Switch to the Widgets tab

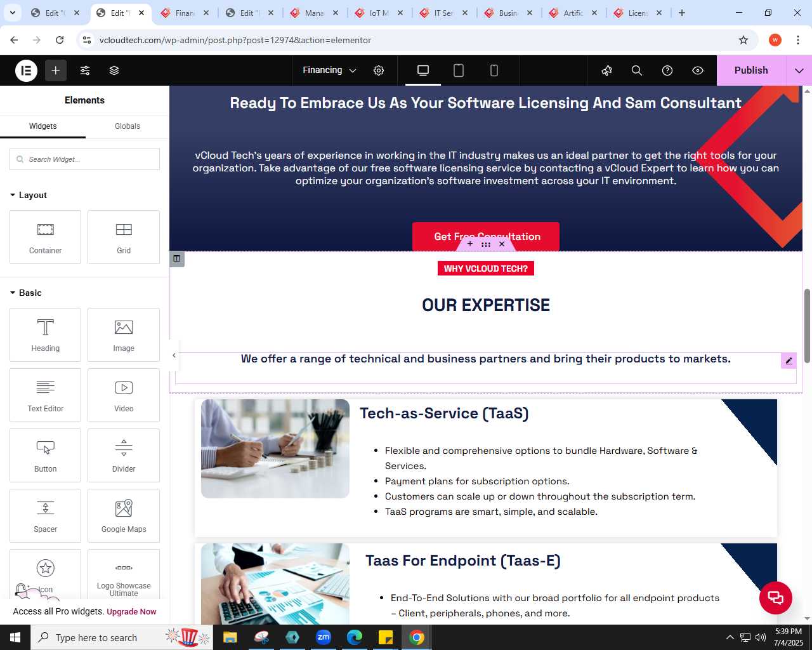[43, 126]
